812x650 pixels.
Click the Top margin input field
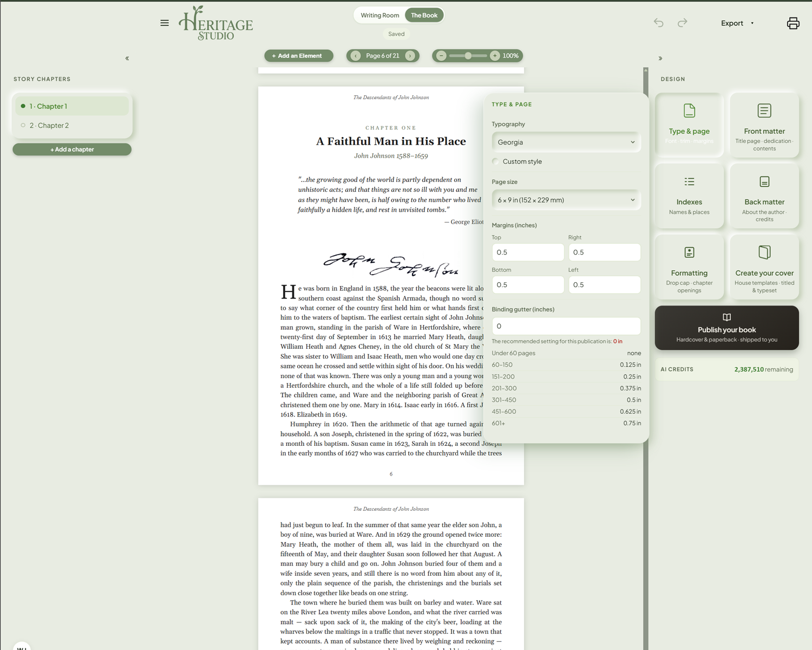[528, 252]
